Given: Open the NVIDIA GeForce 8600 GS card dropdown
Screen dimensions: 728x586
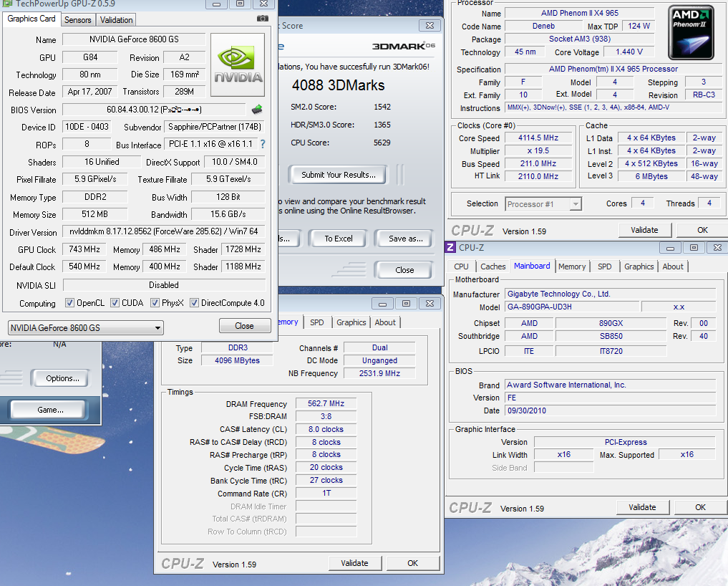Looking at the screenshot, I should click(85, 327).
